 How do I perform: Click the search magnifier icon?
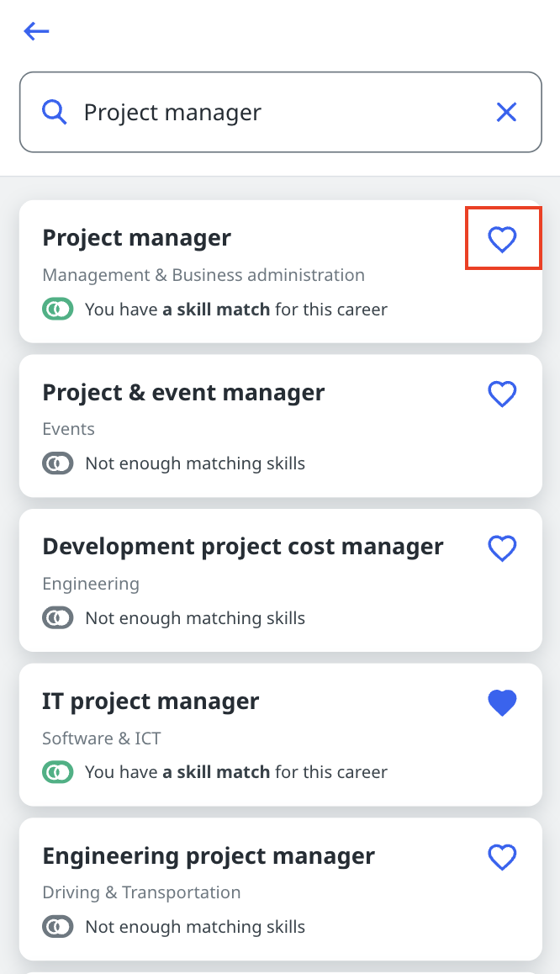(55, 112)
